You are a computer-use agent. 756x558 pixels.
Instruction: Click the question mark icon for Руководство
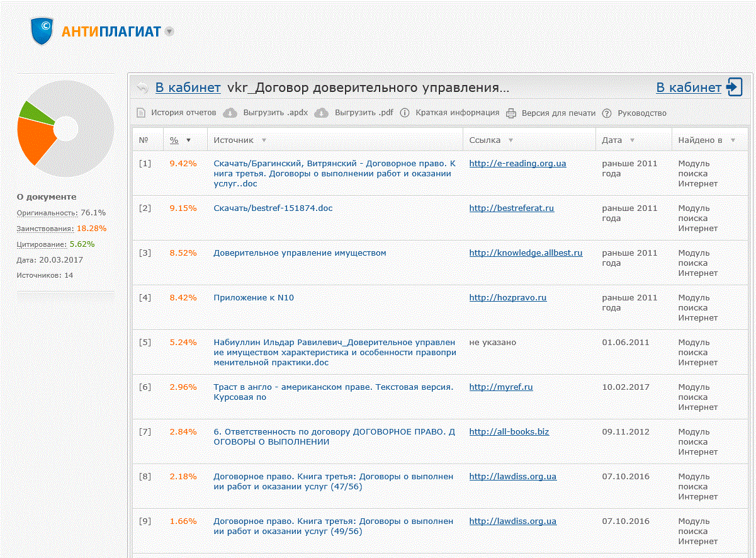pyautogui.click(x=607, y=113)
